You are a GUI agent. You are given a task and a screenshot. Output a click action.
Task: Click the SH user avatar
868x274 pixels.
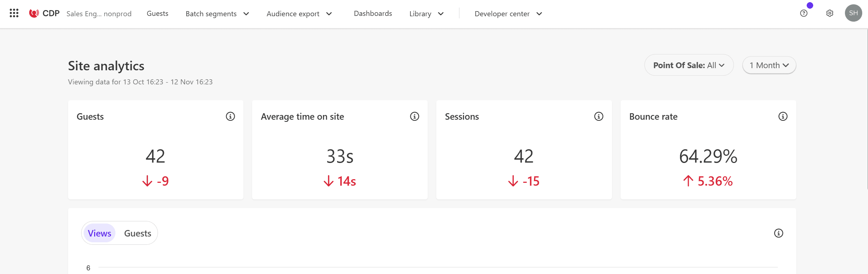853,13
